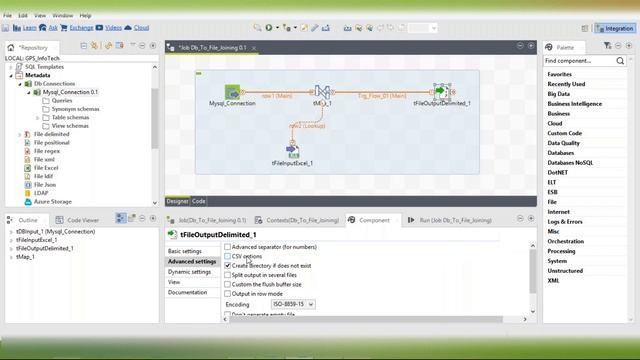Image resolution: width=640 pixels, height=360 pixels.
Task: Enable Split output in several files
Action: coord(227,275)
